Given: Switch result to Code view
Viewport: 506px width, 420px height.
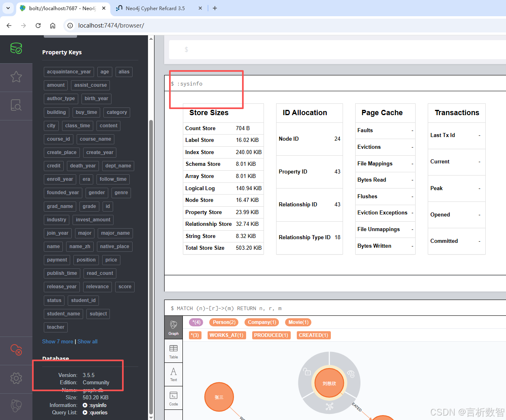Looking at the screenshot, I should [174, 398].
